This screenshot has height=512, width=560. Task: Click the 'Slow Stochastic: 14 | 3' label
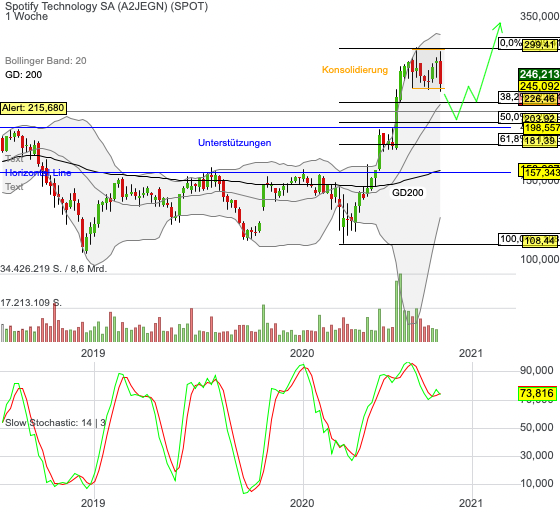(x=55, y=423)
